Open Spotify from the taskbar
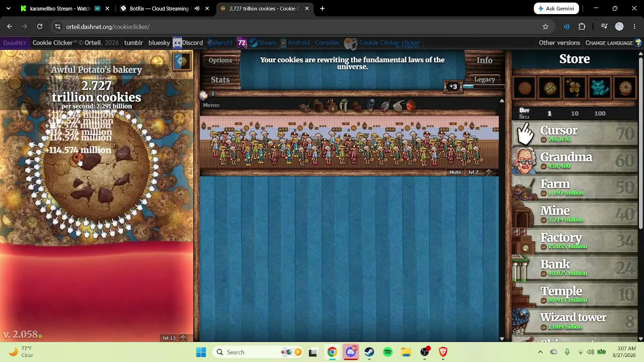 [x=387, y=352]
